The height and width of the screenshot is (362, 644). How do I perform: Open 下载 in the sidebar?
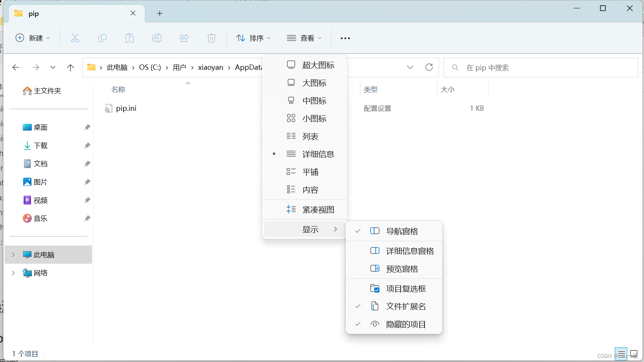[x=35, y=145]
